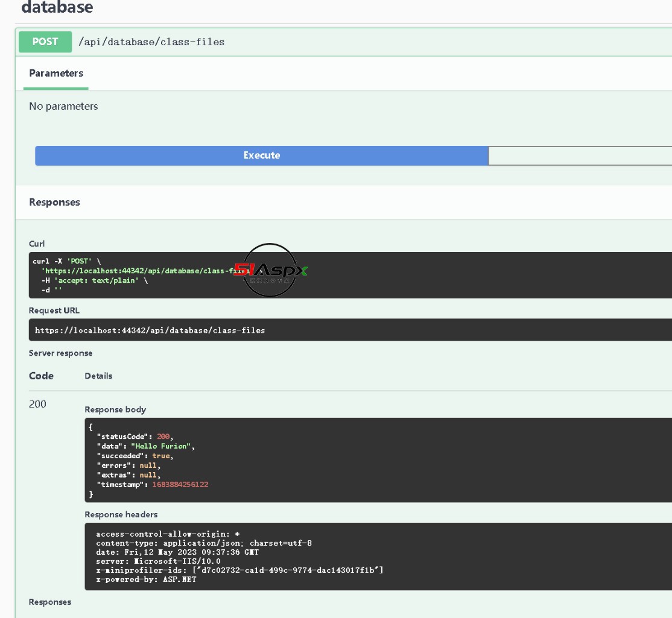Select the Parameters tab
672x618 pixels.
tap(56, 74)
